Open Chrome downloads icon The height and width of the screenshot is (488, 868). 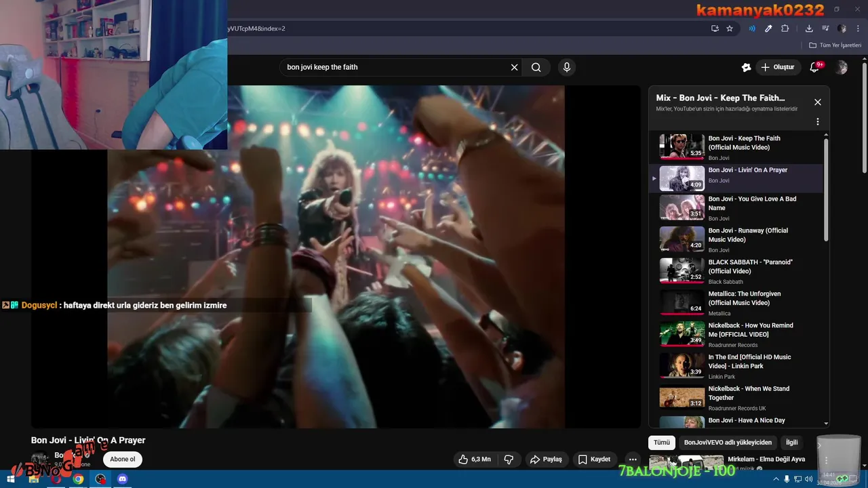pyautogui.click(x=809, y=28)
